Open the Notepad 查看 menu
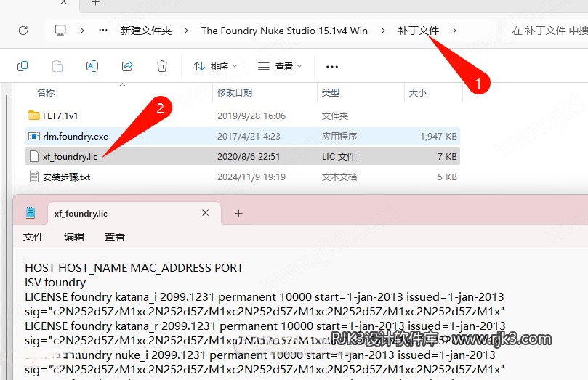Screen dimensions: 588x380 (114, 237)
